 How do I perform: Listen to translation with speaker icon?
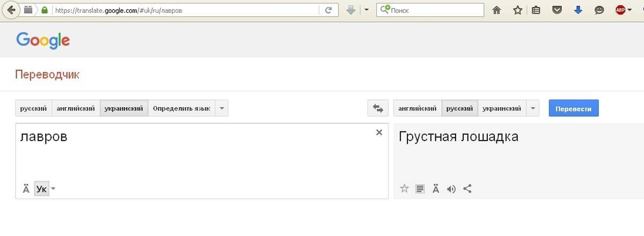[451, 188]
